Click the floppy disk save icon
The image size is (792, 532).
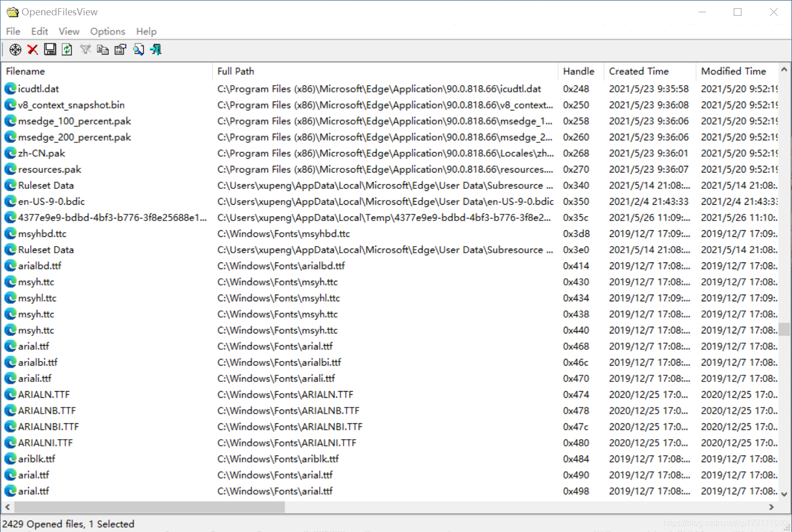[50, 50]
